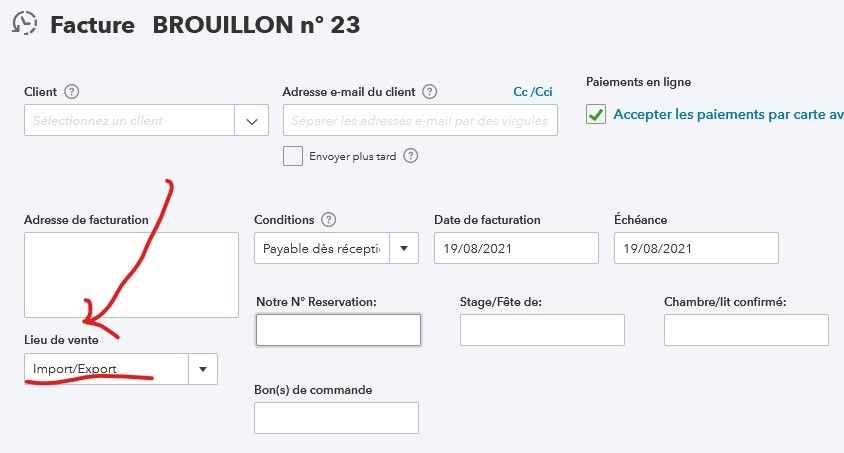The width and height of the screenshot is (844, 453).
Task: Click help icon next to Client label
Action: [71, 92]
